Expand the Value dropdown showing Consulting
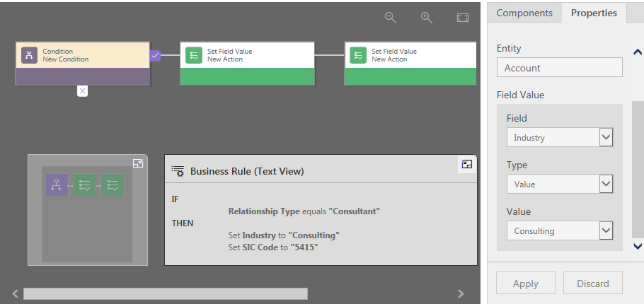The height and width of the screenshot is (304, 644). coord(606,230)
